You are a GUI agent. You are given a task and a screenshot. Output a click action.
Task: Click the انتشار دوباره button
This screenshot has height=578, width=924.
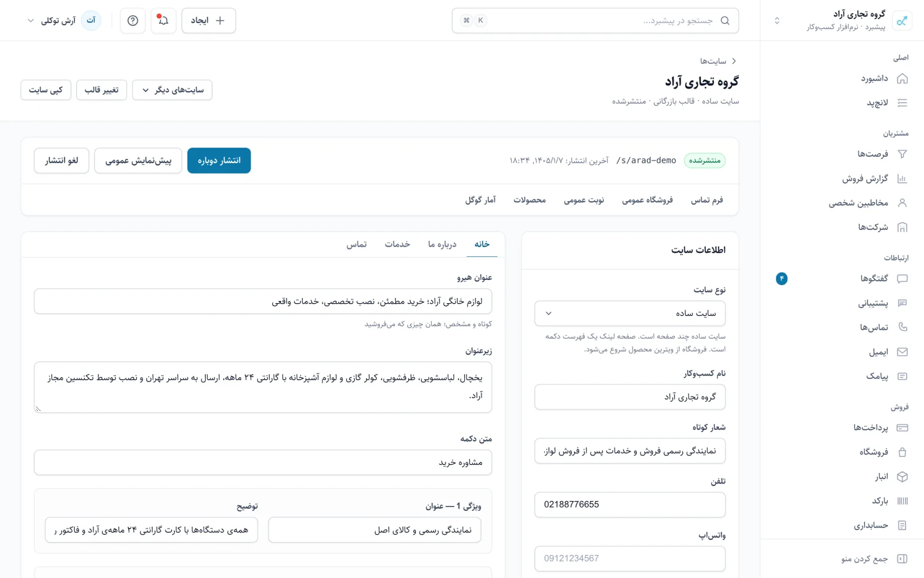pos(219,160)
